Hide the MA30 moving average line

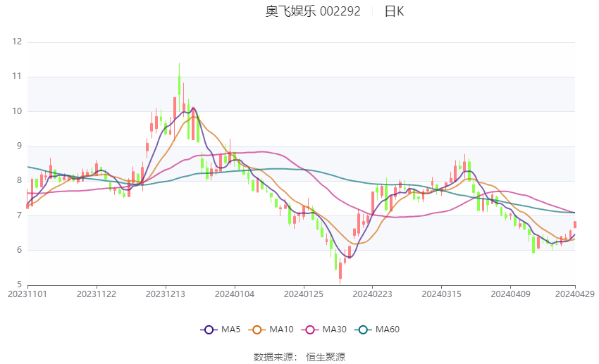pos(324,330)
